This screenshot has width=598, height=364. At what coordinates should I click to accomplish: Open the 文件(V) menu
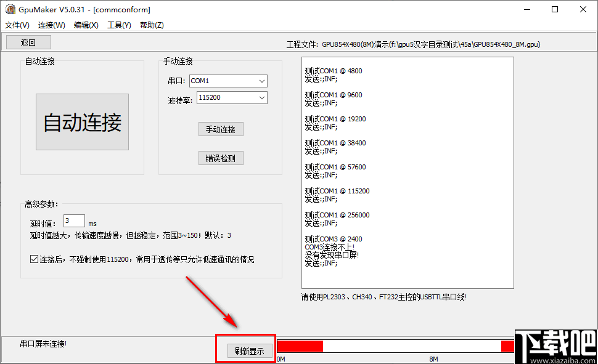point(16,25)
